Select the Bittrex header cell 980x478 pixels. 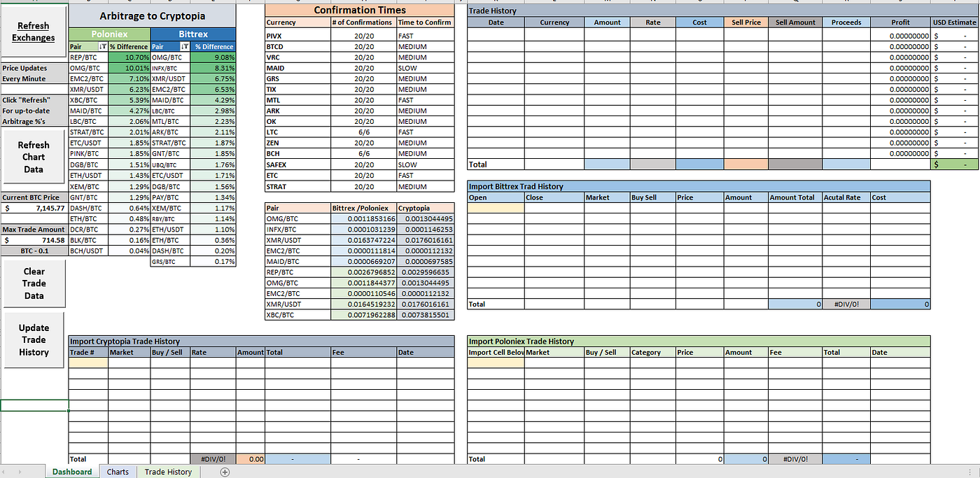[x=193, y=34]
